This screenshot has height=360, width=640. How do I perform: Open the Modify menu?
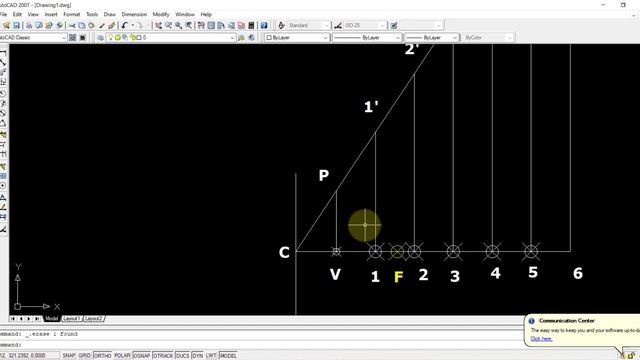tap(161, 14)
